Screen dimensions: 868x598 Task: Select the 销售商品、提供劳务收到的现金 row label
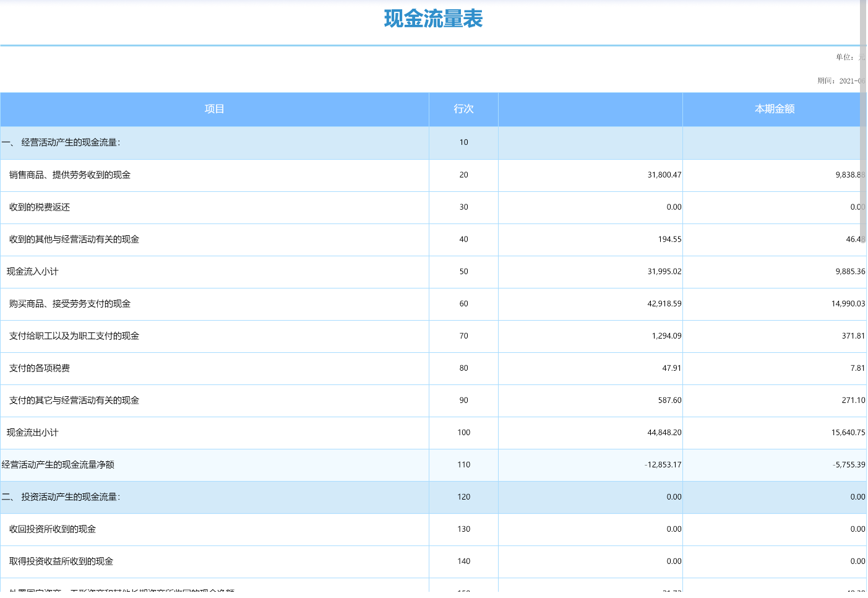(70, 175)
